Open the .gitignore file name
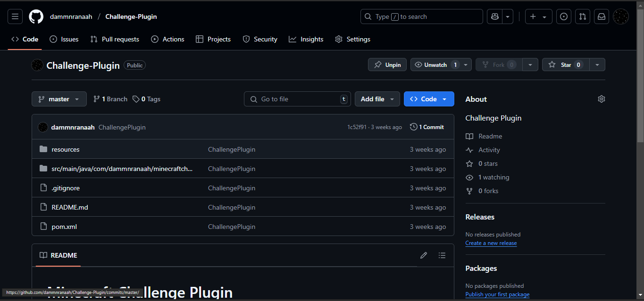The image size is (644, 301). (66, 188)
